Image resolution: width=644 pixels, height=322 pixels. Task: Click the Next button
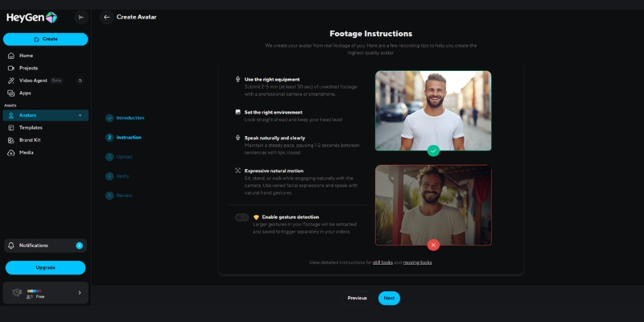(389, 298)
